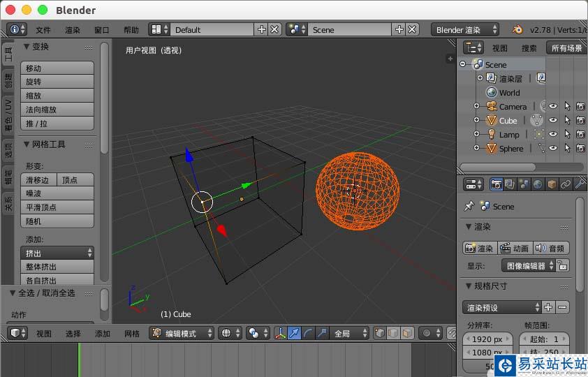Select the Constraints properties tab chain icon
The height and width of the screenshot is (377, 588).
(x=565, y=184)
